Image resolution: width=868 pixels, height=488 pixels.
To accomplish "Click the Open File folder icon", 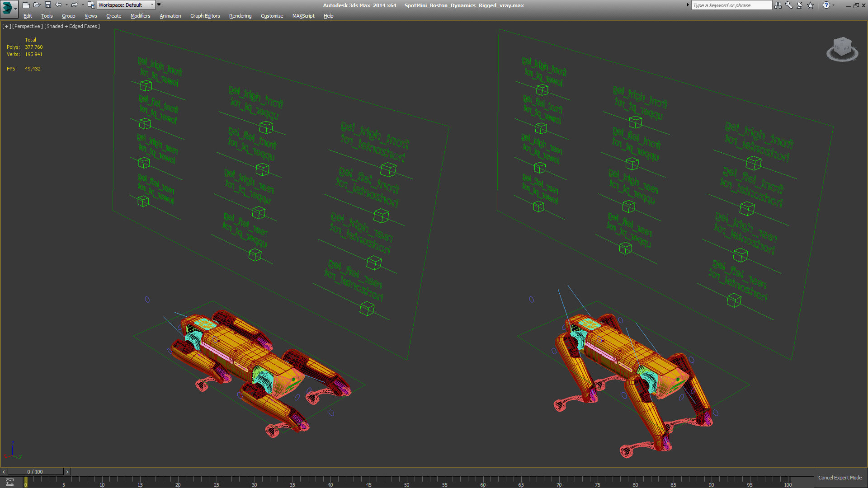I will pyautogui.click(x=37, y=5).
